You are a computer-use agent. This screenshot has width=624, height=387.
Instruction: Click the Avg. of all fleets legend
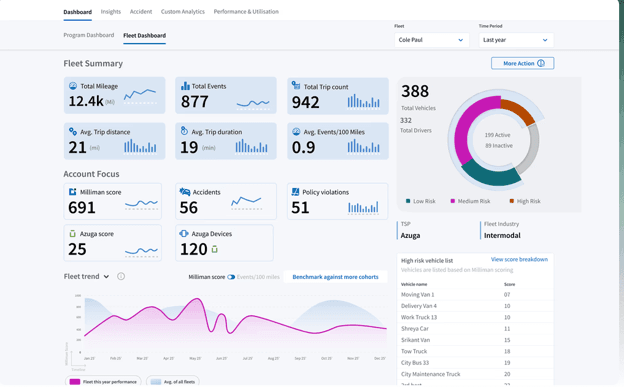173,381
